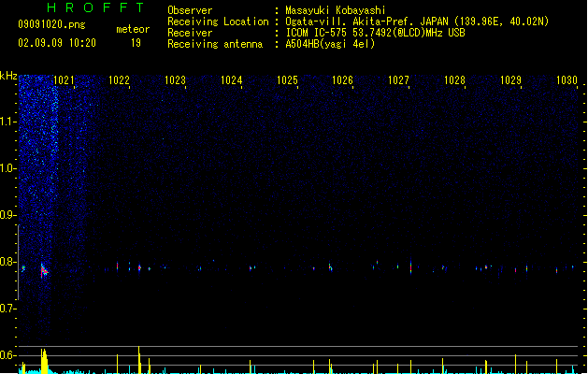The width and height of the screenshot is (588, 374).
Task: Click the 0.8 kHz frequency axis label
Action: [7, 262]
